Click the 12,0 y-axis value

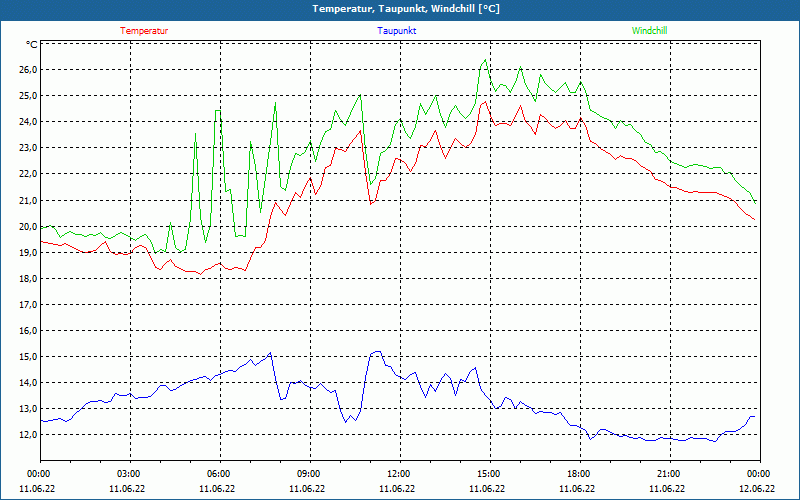(x=28, y=434)
